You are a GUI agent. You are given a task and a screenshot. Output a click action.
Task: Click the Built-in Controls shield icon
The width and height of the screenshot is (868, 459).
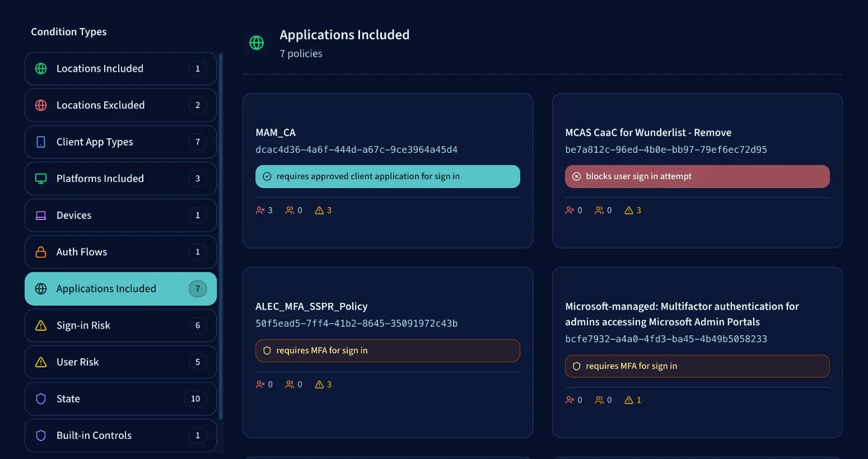[40, 435]
